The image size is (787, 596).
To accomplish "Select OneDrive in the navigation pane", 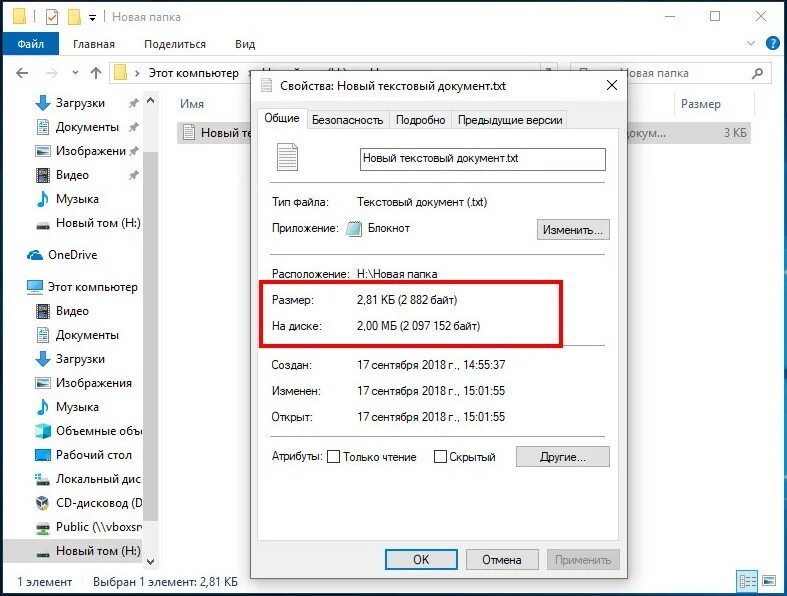I will point(72,255).
